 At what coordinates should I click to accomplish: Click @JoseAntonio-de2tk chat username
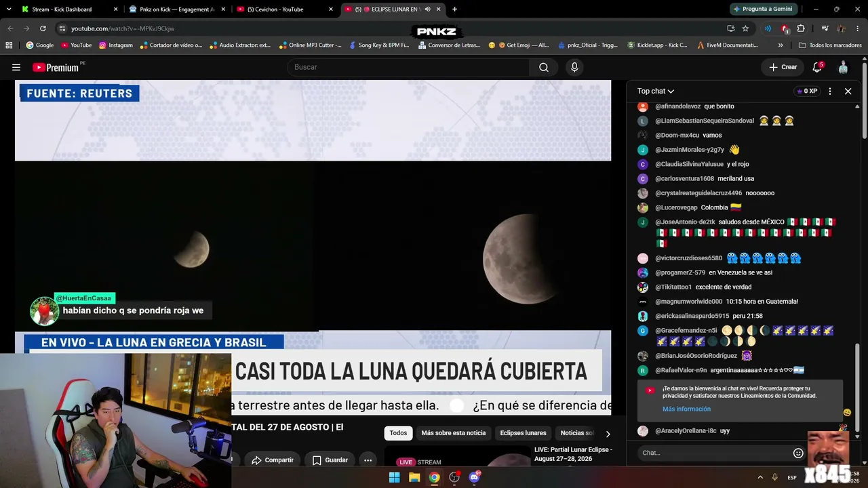pyautogui.click(x=685, y=222)
